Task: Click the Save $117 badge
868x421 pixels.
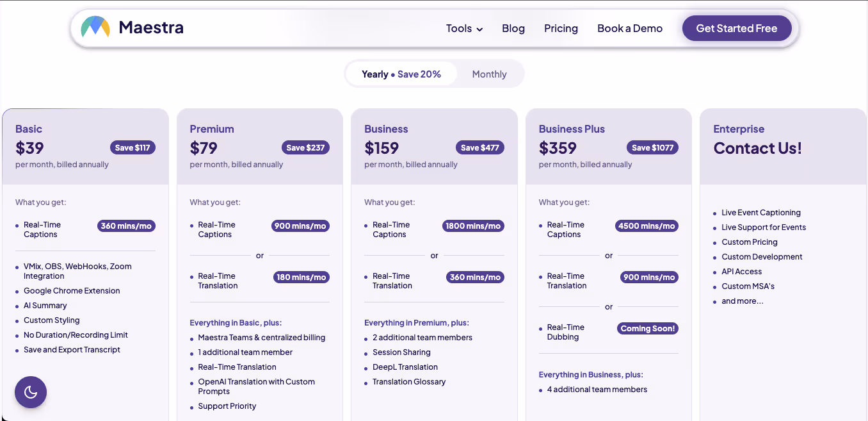Action: click(x=133, y=148)
